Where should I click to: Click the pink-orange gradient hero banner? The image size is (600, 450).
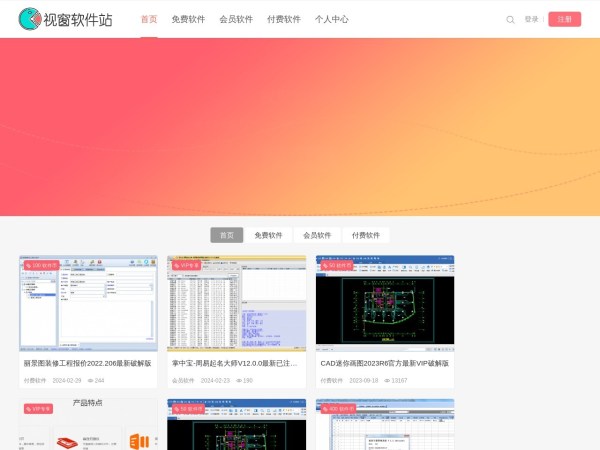click(x=300, y=127)
